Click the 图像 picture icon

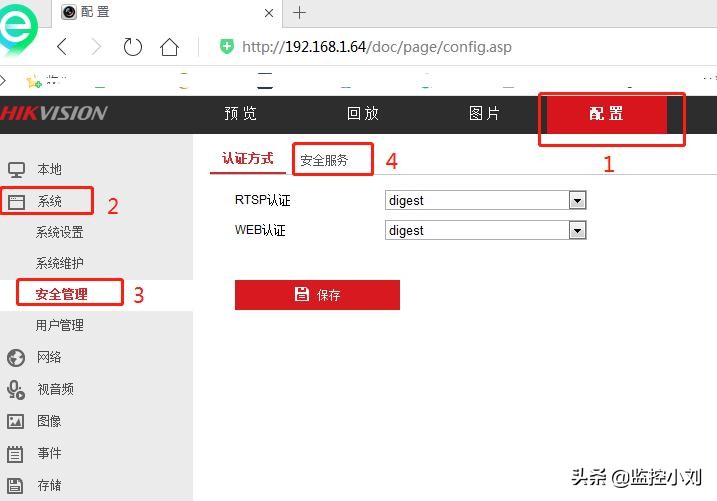[x=16, y=421]
